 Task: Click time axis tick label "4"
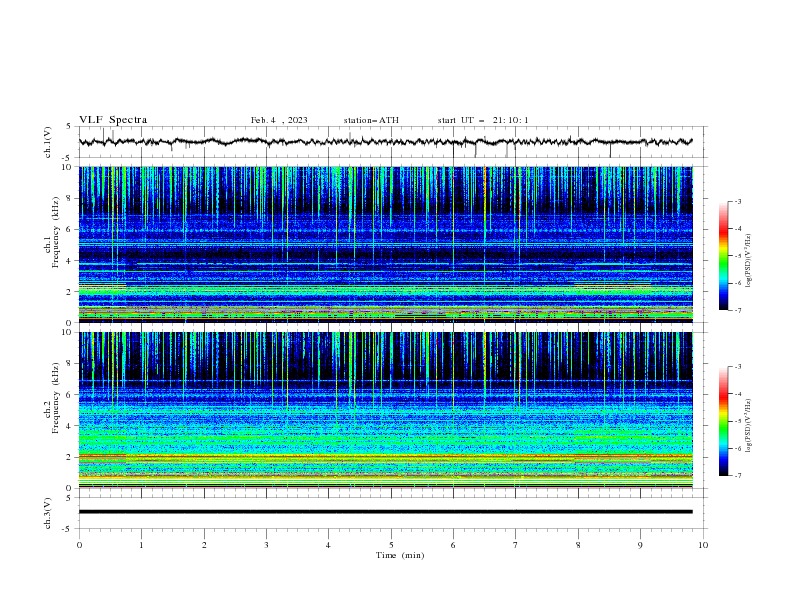tap(328, 545)
